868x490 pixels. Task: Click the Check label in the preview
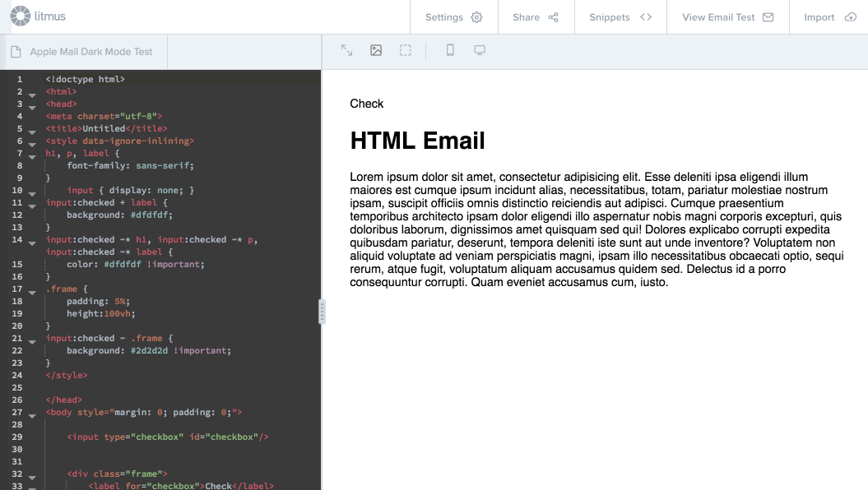[x=366, y=104]
